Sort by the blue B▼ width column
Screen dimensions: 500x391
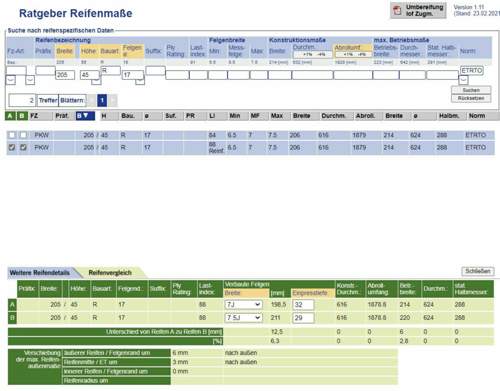[85, 116]
